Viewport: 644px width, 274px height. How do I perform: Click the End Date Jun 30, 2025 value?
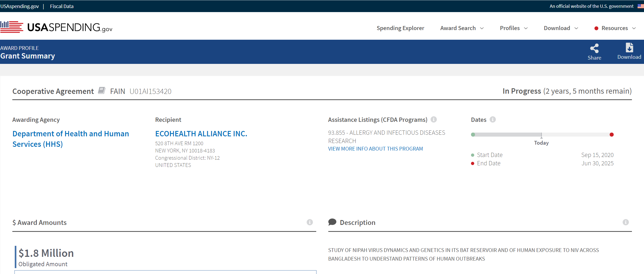tap(597, 163)
